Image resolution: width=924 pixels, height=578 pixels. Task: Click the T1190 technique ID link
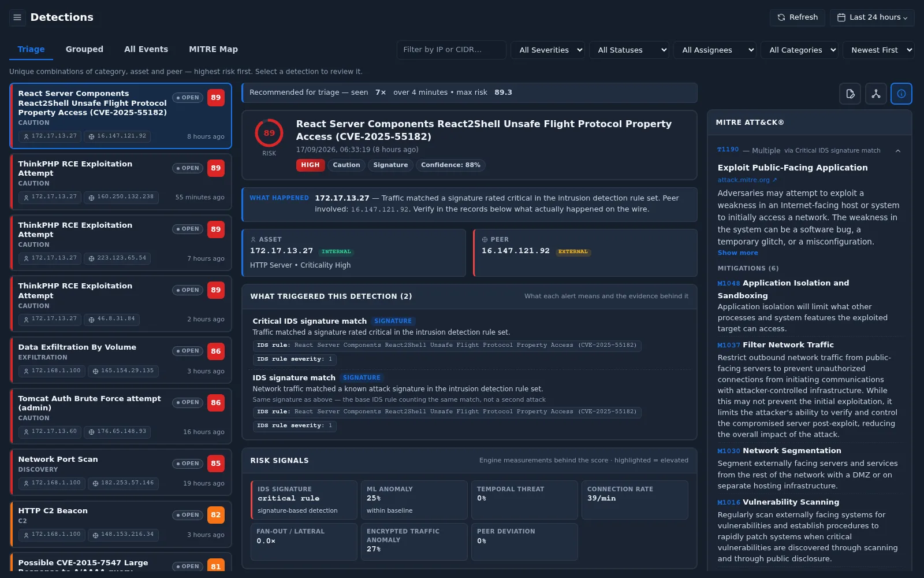point(728,150)
